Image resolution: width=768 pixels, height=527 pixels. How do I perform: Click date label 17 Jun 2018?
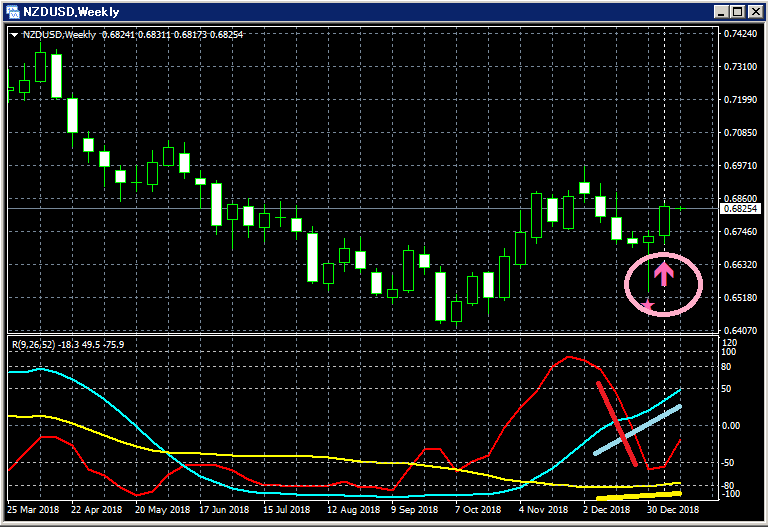click(224, 509)
